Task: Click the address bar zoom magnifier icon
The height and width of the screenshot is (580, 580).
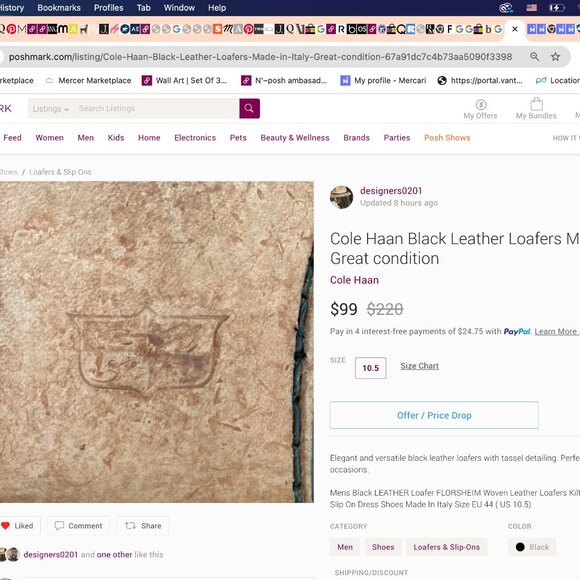Action: pos(535,57)
